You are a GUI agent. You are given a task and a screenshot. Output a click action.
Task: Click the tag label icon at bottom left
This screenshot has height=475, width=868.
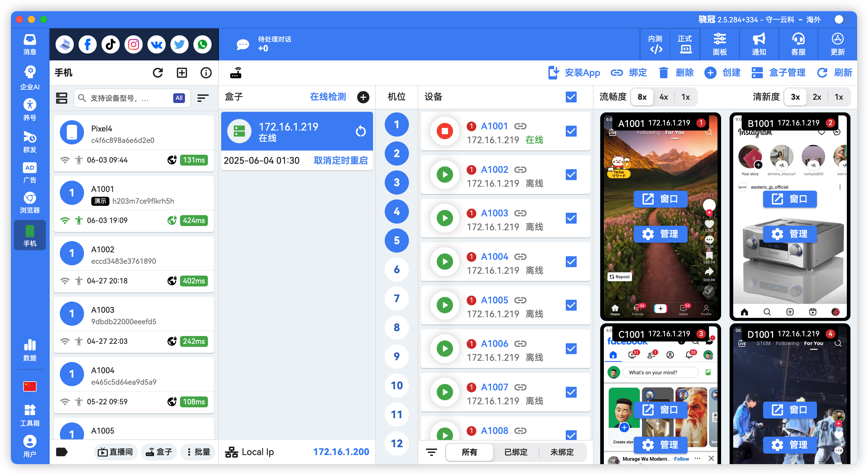pyautogui.click(x=62, y=452)
